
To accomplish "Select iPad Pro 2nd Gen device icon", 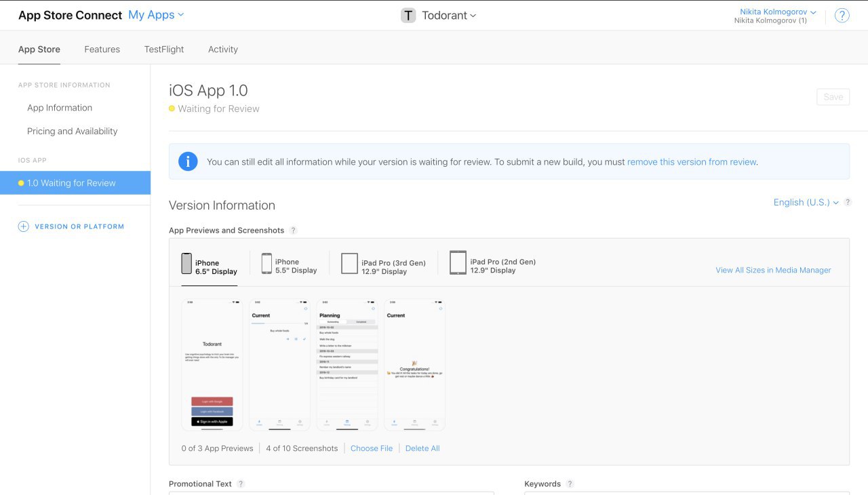I will coord(458,262).
